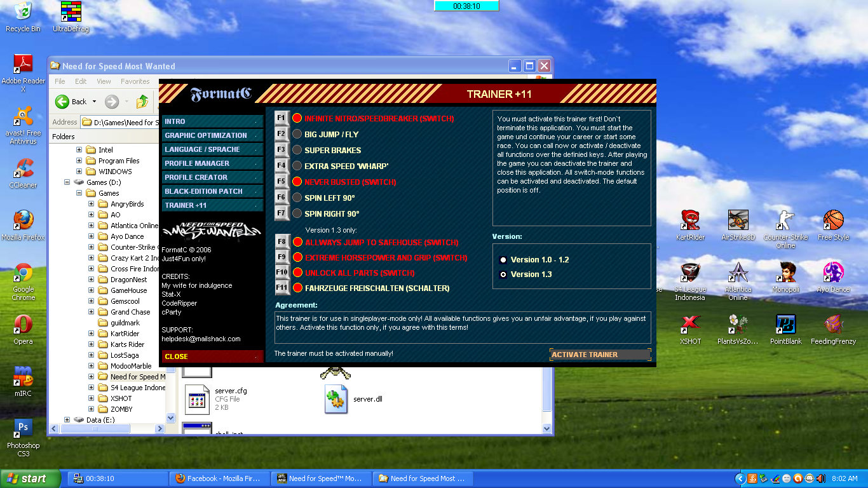The width and height of the screenshot is (868, 488).
Task: Click the trainer CLOSE button
Action: click(x=213, y=356)
